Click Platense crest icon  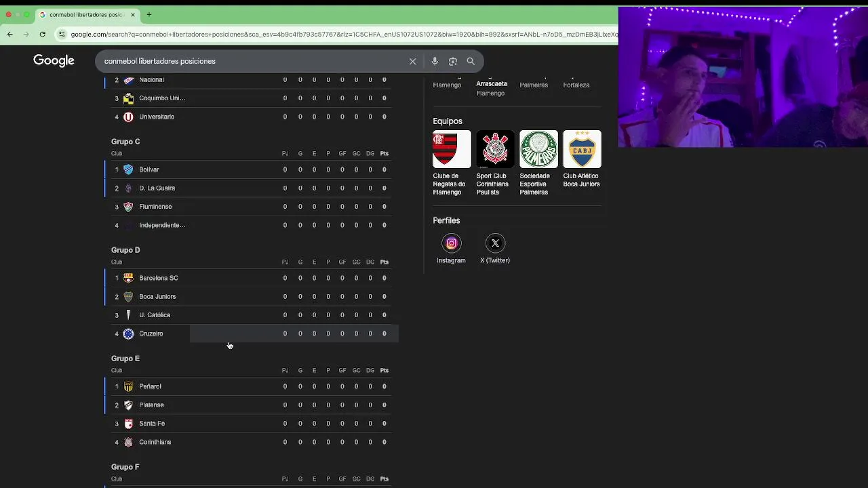128,405
